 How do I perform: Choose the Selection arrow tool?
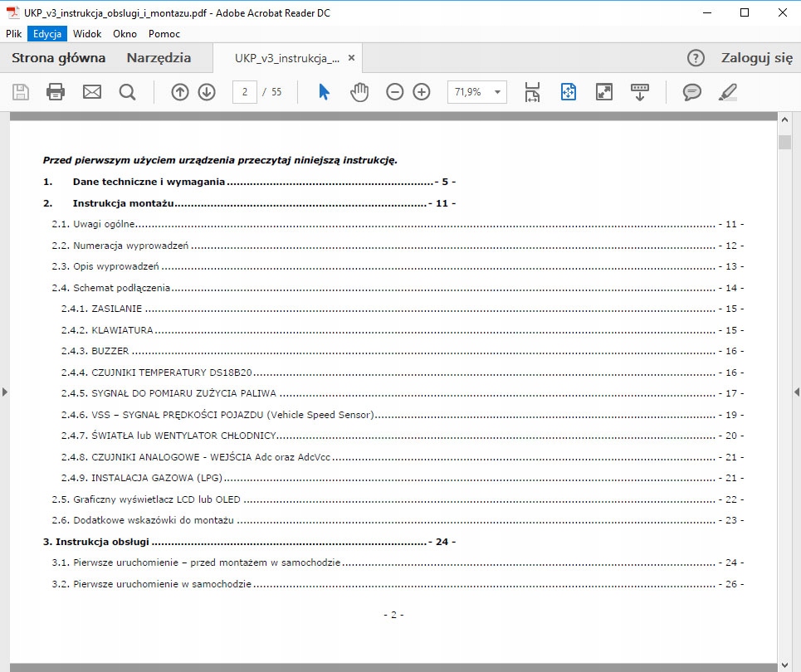click(x=324, y=92)
